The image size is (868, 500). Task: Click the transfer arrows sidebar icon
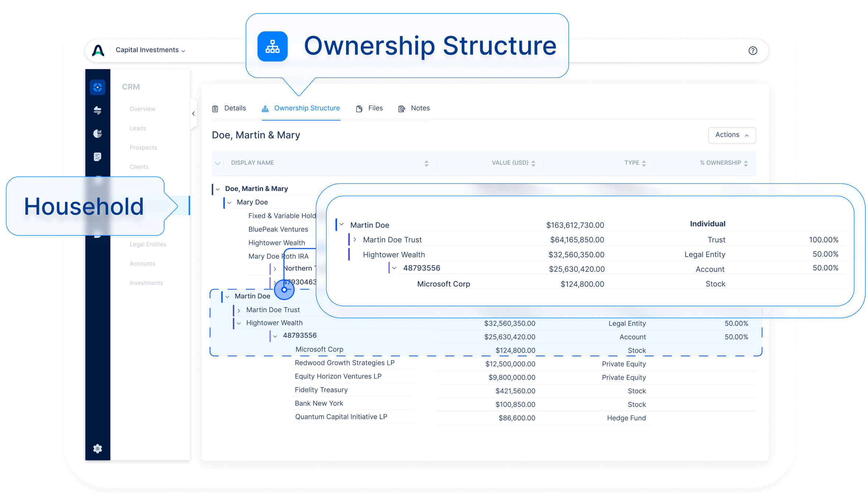pyautogui.click(x=97, y=110)
